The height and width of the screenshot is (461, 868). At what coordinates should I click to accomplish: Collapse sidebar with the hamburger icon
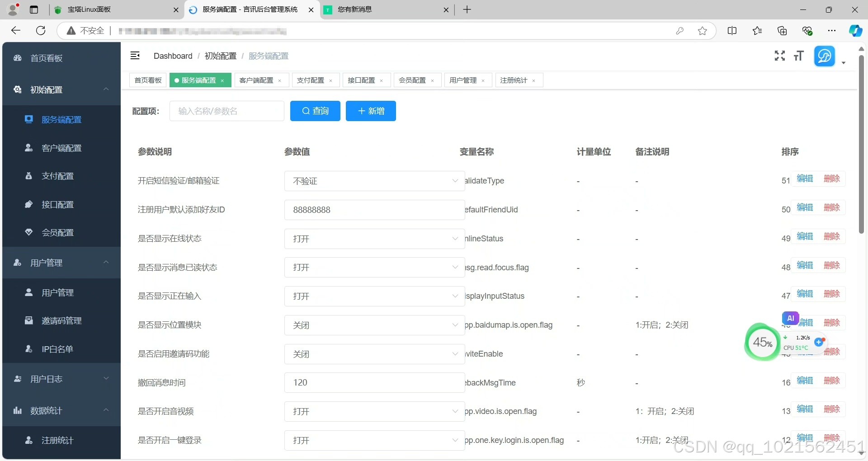(135, 56)
